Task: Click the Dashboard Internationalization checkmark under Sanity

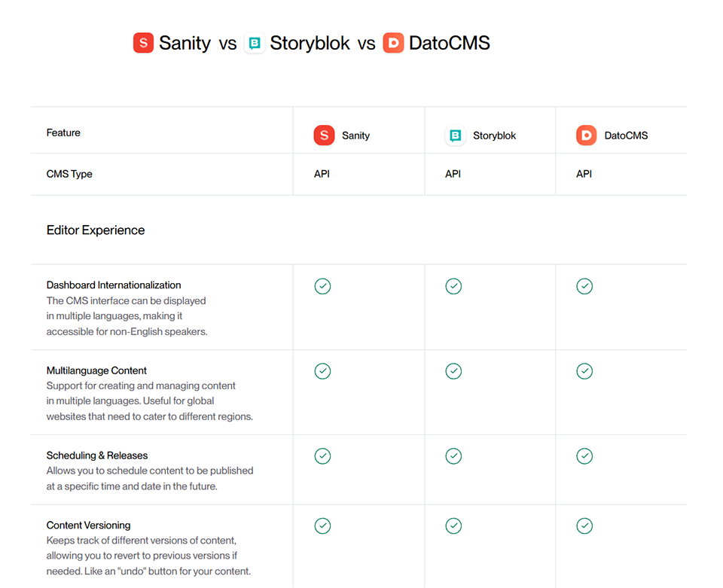Action: (x=322, y=286)
